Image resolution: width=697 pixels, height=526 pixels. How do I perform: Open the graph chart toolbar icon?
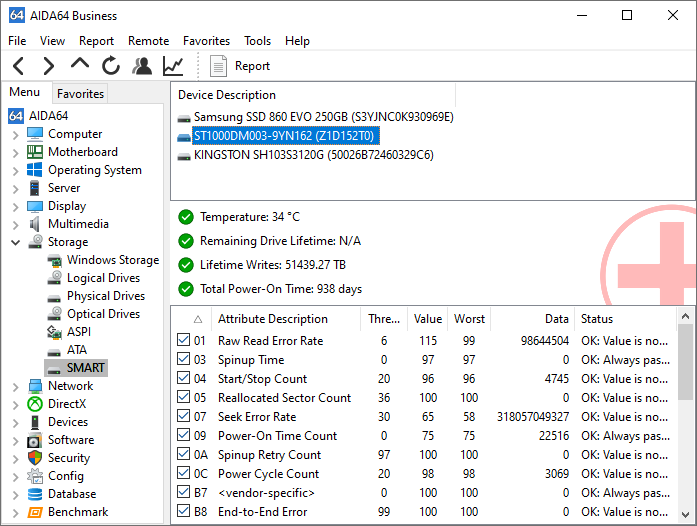[173, 66]
